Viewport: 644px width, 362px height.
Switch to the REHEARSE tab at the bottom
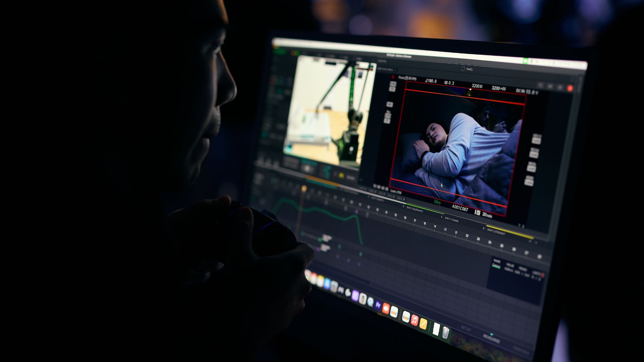click(x=491, y=338)
